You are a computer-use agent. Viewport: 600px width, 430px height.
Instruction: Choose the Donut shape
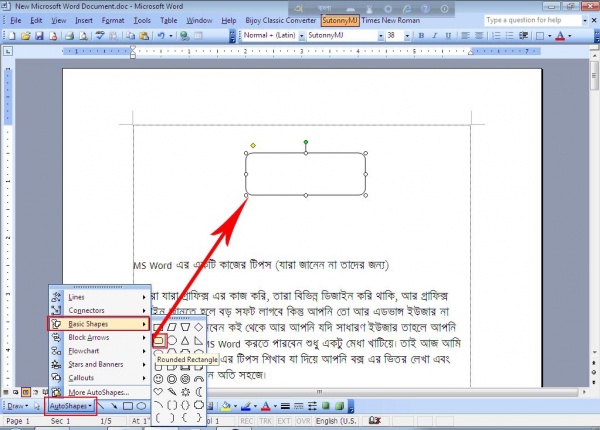point(172,379)
